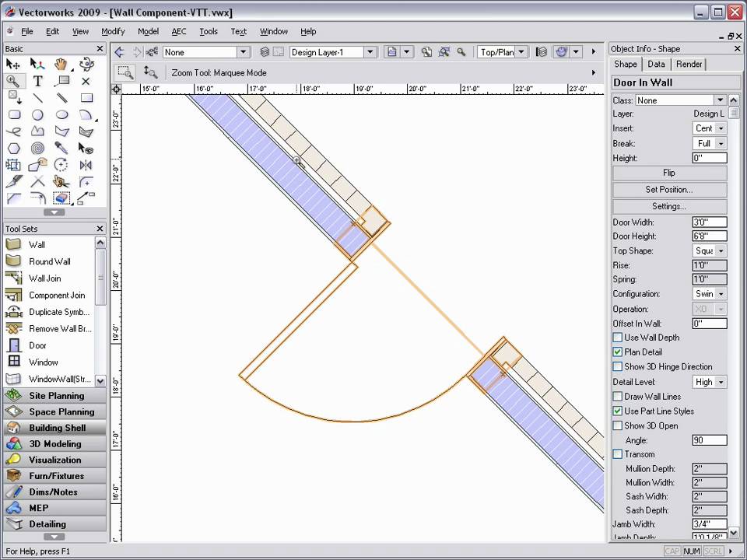Viewport: 747px width, 560px height.
Task: Select the Flyover tool
Action: (86, 64)
